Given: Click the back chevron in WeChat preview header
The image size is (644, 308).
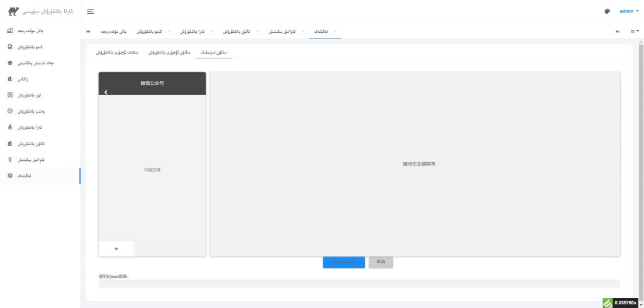Looking at the screenshot, I should click(x=106, y=92).
